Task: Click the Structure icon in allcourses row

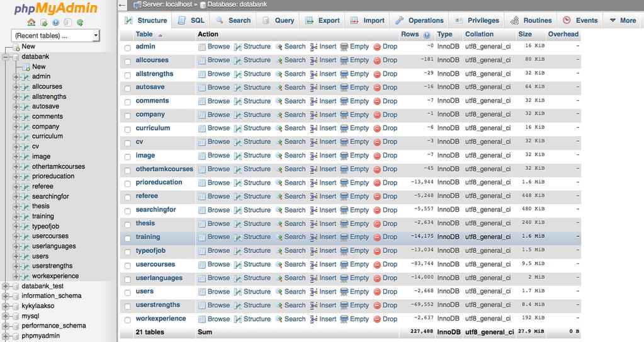Action: click(x=238, y=60)
